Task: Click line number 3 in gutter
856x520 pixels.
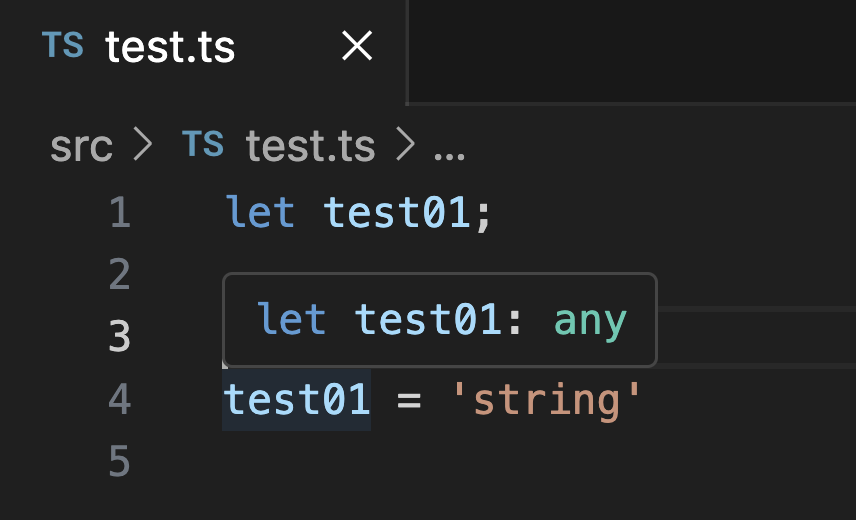Action: (x=120, y=336)
